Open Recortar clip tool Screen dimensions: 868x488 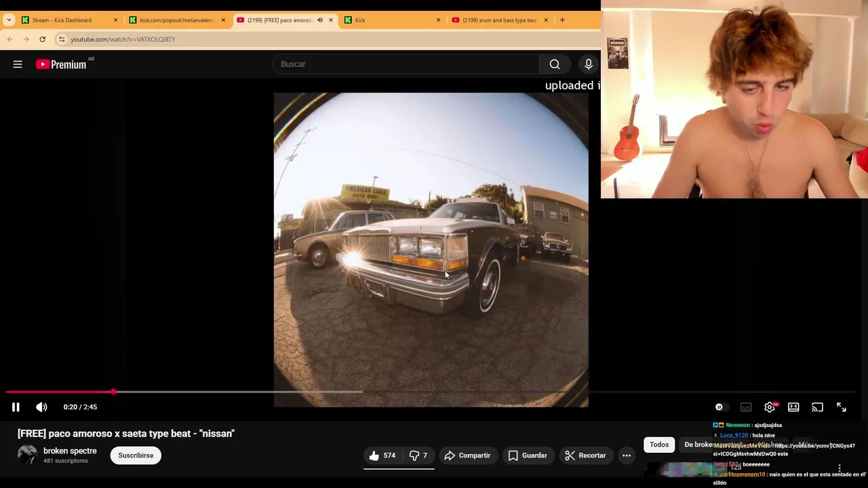[x=585, y=455]
